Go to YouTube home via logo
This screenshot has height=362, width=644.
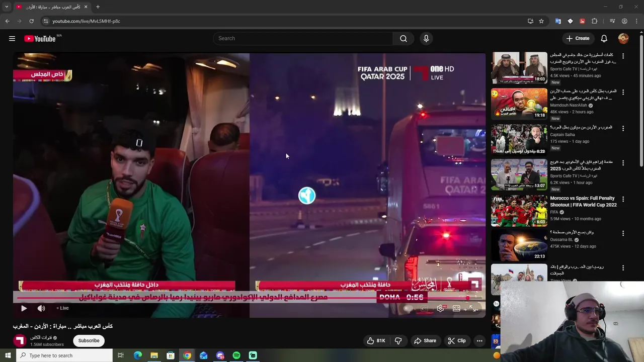(40, 39)
